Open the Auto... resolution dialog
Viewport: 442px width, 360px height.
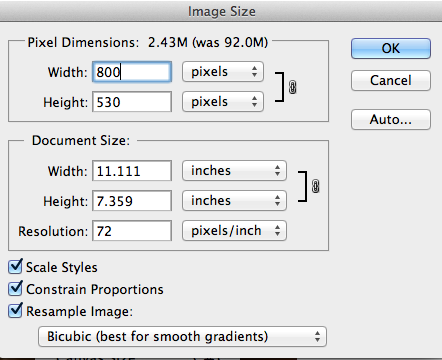pos(391,119)
